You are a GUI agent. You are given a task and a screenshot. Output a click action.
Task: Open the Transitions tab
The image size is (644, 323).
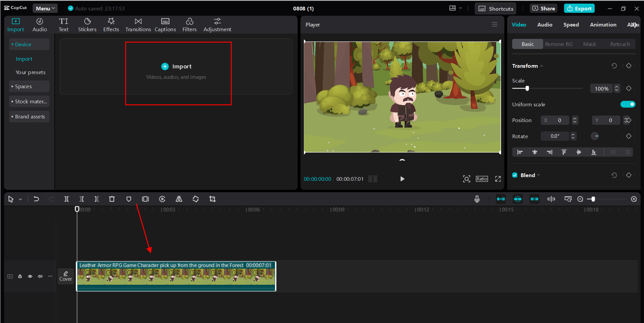pos(138,25)
